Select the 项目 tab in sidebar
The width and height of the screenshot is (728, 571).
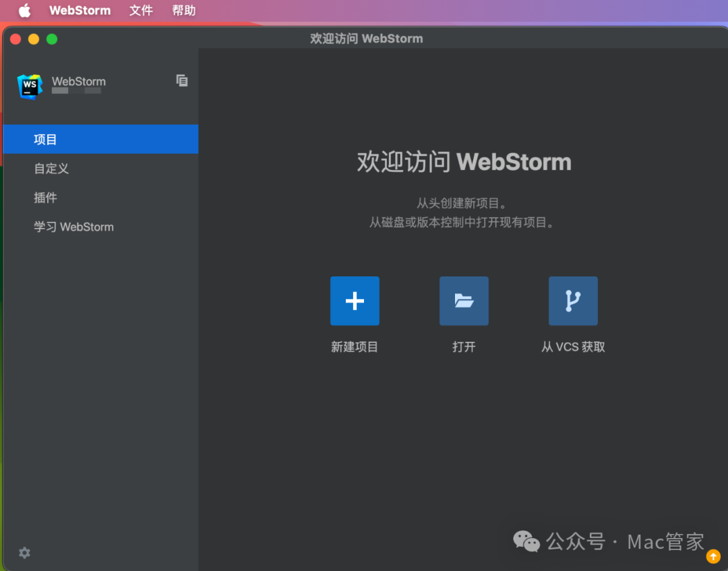tap(100, 139)
